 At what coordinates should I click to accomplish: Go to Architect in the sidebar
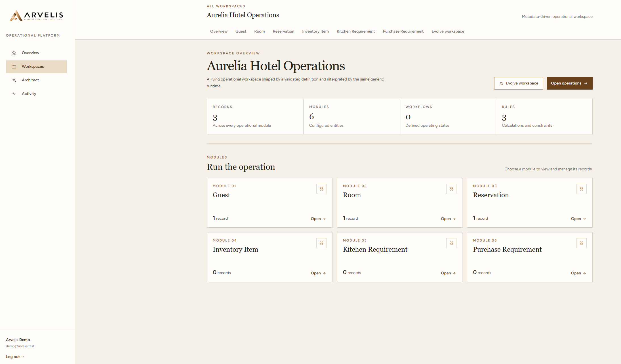coord(36,80)
